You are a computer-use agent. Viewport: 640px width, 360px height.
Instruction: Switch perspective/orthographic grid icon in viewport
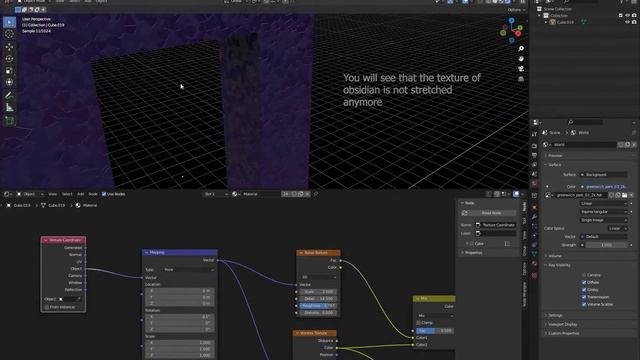click(521, 79)
